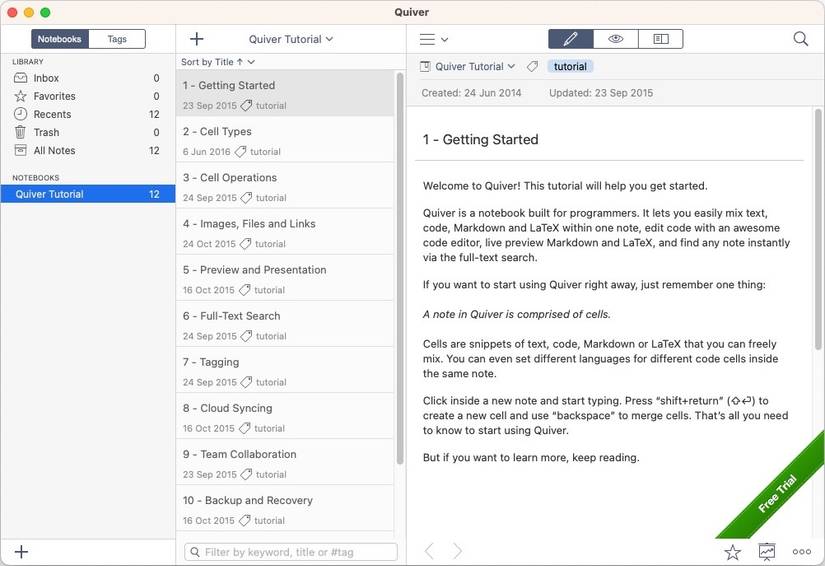The image size is (825, 566).
Task: Switch to the Tags tab
Action: click(117, 39)
